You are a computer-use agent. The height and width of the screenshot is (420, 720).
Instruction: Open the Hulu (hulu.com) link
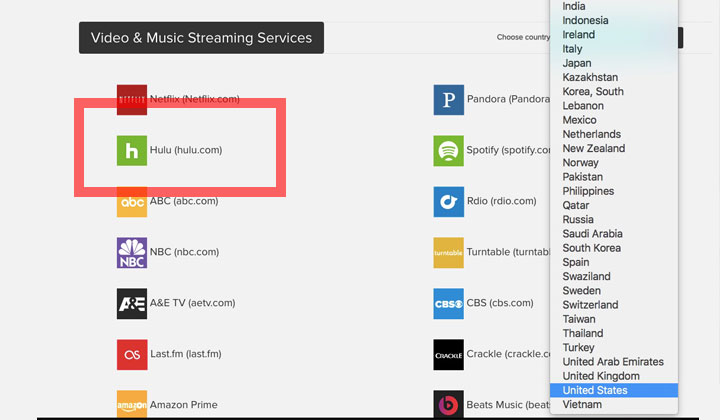186,150
